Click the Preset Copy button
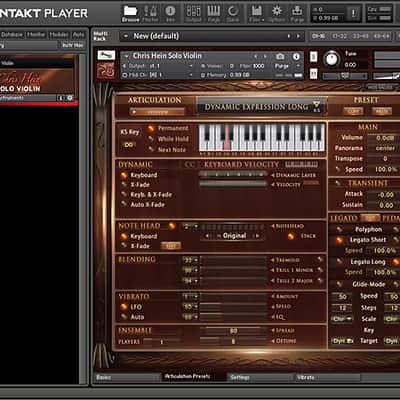Screen dimensions: 400x400 coord(353,111)
